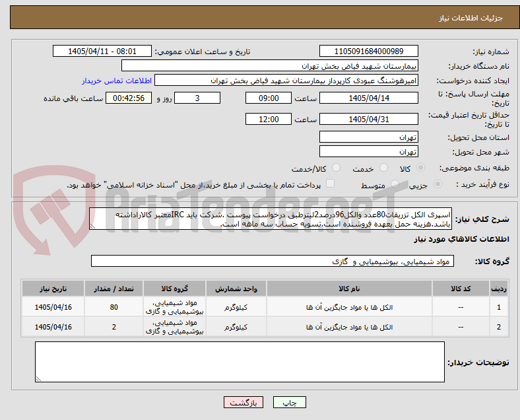Viewport: 520px width, 420px height.
Task: Click the announcement date field 1405/04/11 - 08:01
Action: click(102, 51)
